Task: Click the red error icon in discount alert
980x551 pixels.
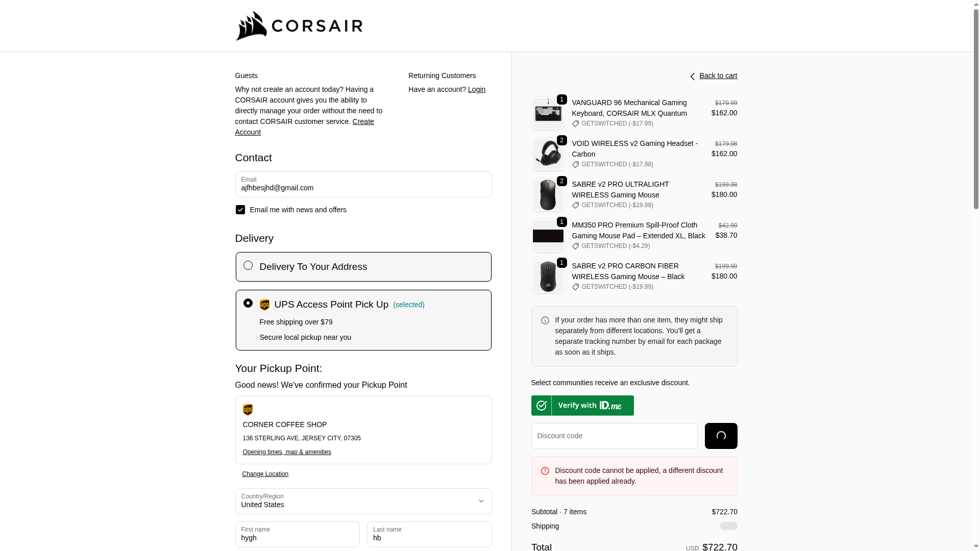Action: tap(545, 471)
